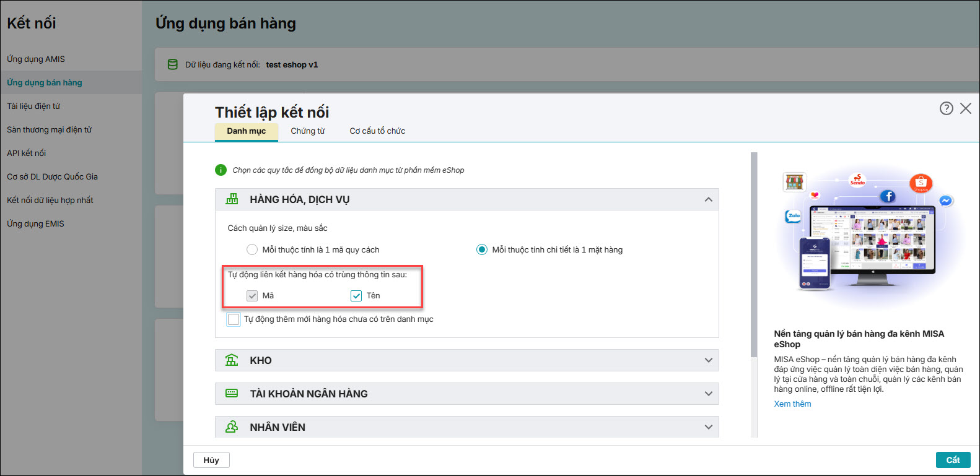Click the Hủy button

coord(211,460)
